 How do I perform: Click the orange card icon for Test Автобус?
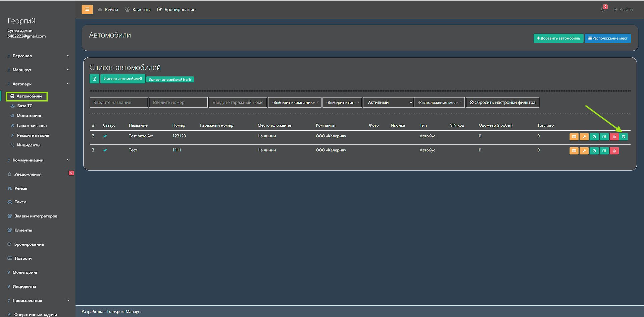(574, 137)
